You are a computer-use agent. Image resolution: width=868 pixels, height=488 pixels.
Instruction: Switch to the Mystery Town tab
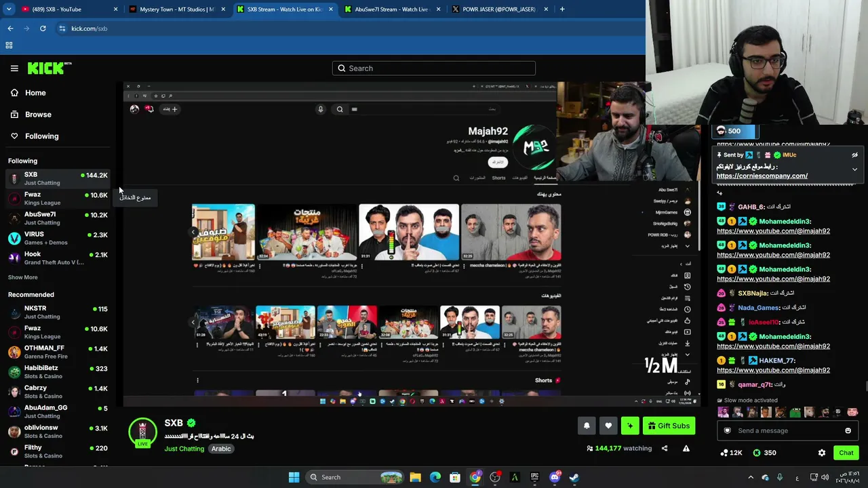tap(176, 9)
